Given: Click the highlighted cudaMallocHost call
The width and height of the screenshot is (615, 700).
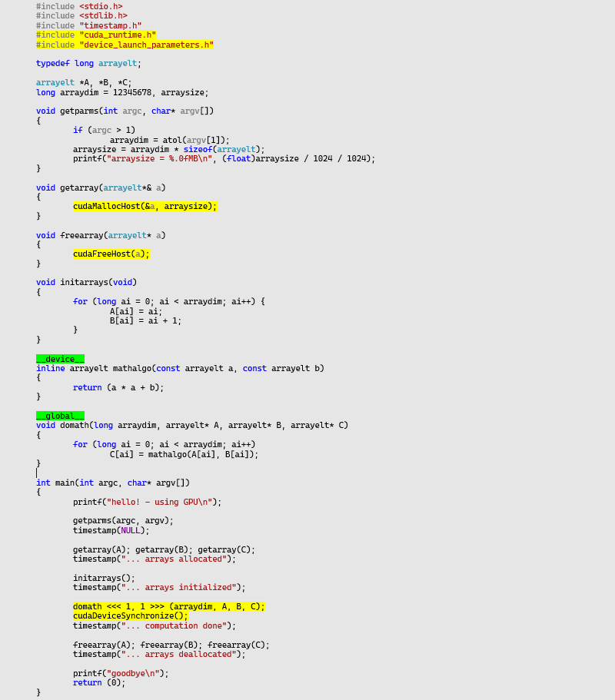Looking at the screenshot, I should (145, 206).
